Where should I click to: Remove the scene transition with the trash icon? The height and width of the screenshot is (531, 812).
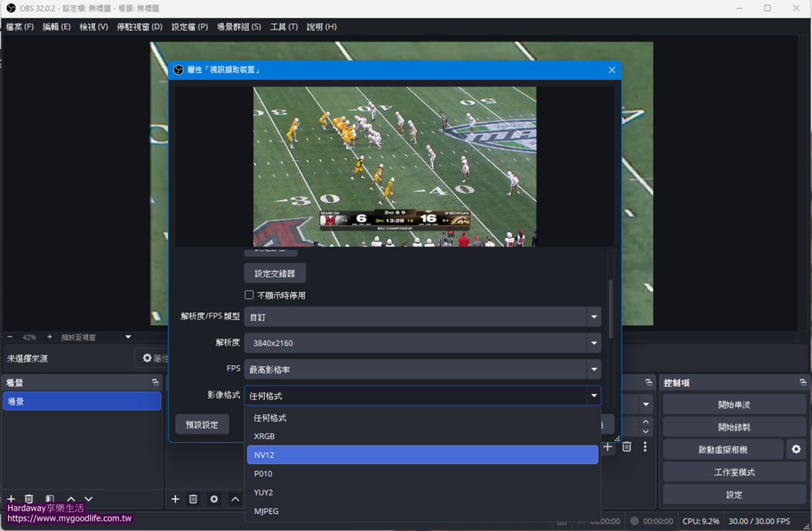tap(627, 447)
